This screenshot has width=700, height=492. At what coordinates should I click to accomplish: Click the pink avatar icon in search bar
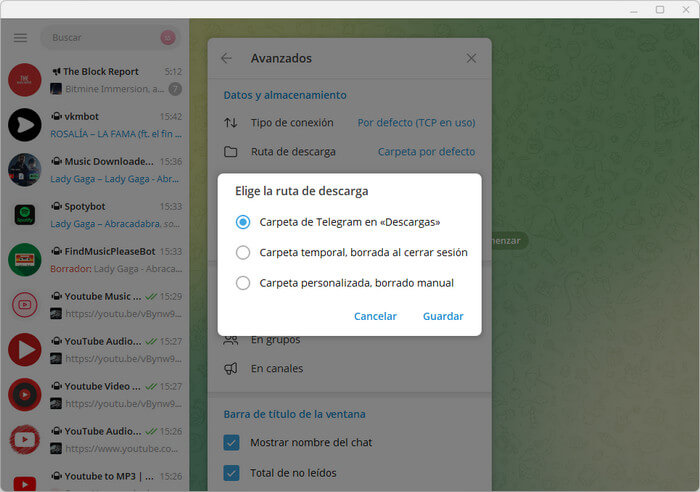(x=168, y=38)
